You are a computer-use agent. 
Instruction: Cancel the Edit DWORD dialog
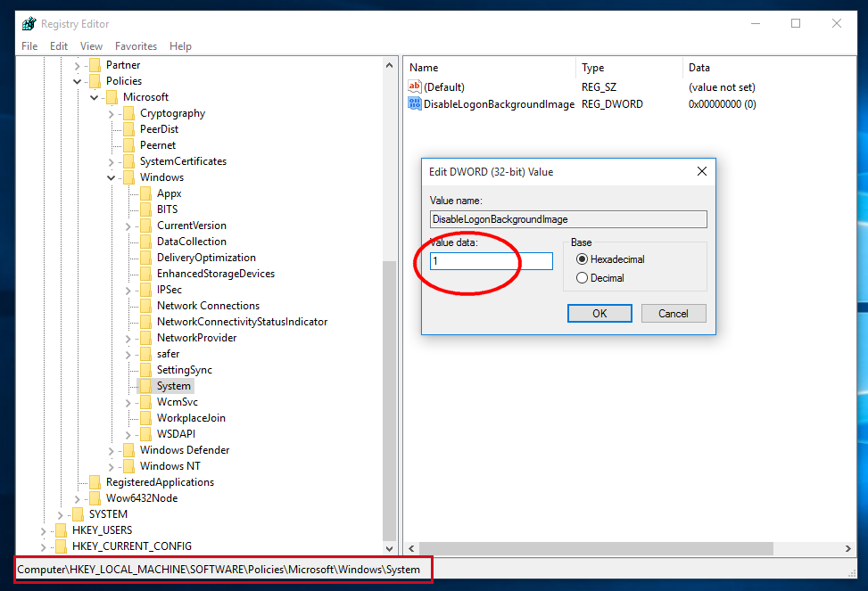(674, 313)
